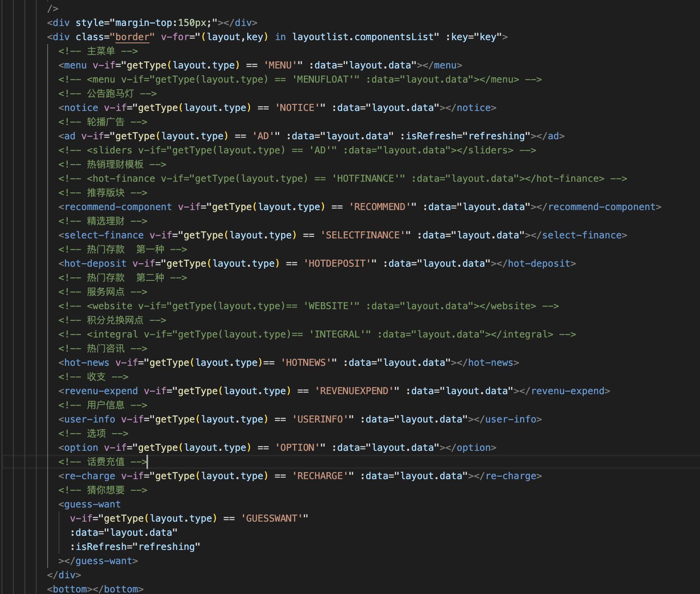Click the 主菜单 comment line
700x594 pixels.
(x=98, y=51)
